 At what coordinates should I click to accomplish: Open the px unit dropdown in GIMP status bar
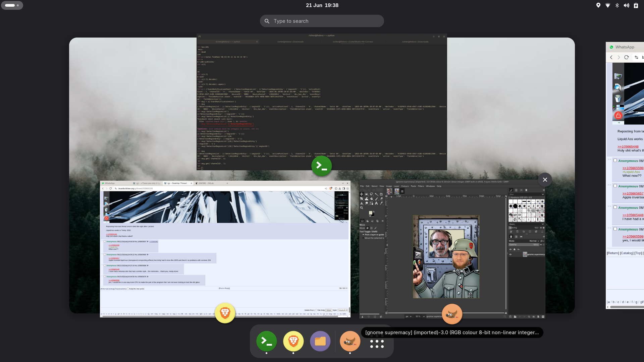409,316
